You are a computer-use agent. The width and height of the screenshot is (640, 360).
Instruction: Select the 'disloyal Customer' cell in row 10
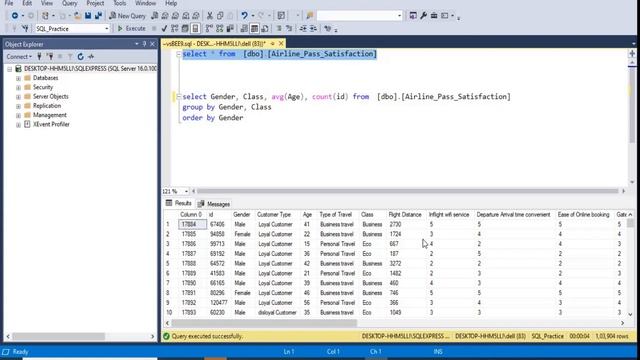(277, 312)
